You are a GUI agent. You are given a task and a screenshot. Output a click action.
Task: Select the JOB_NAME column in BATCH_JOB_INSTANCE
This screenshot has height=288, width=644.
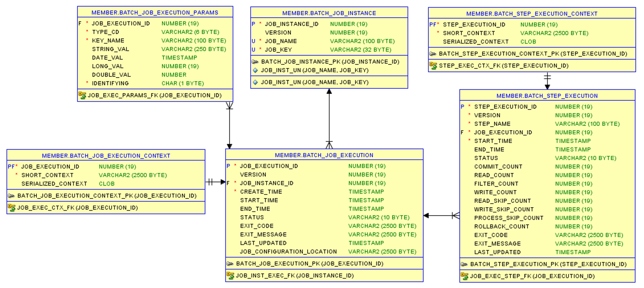(282, 41)
